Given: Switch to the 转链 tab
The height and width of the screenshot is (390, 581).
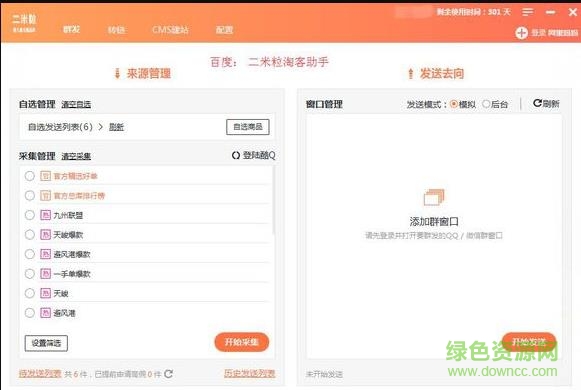Looking at the screenshot, I should point(116,30).
